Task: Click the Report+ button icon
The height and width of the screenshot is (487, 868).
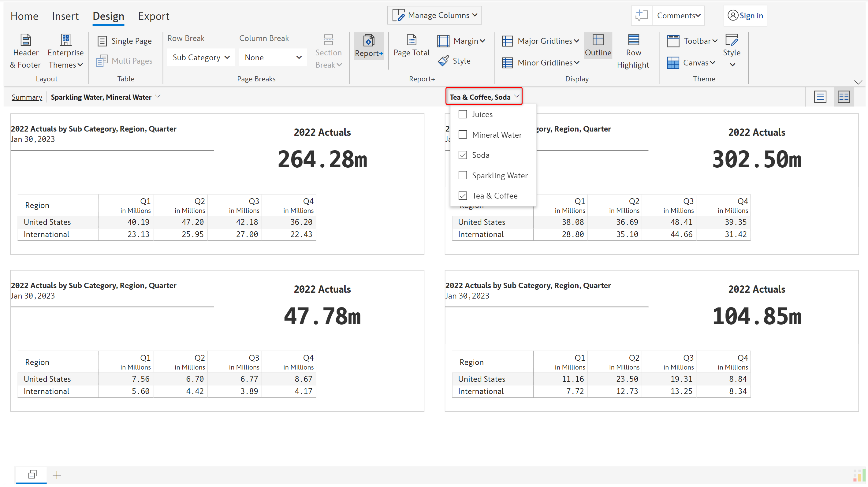Action: (369, 41)
